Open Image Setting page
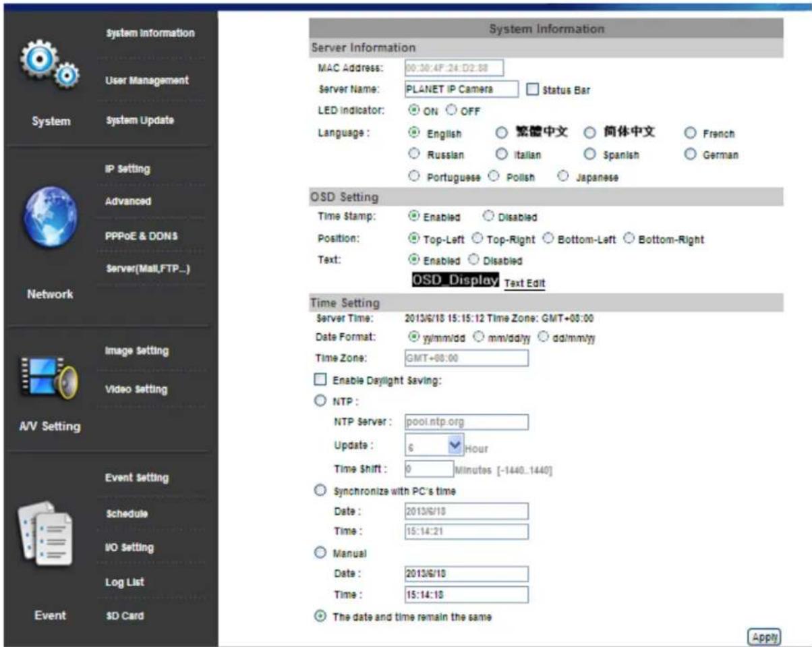Screen dimensions: 812x647 tap(136, 351)
